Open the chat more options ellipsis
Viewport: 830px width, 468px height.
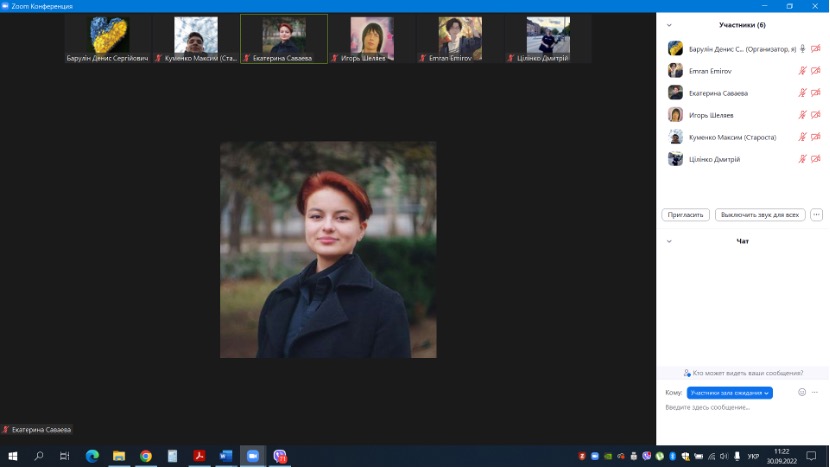coord(815,392)
